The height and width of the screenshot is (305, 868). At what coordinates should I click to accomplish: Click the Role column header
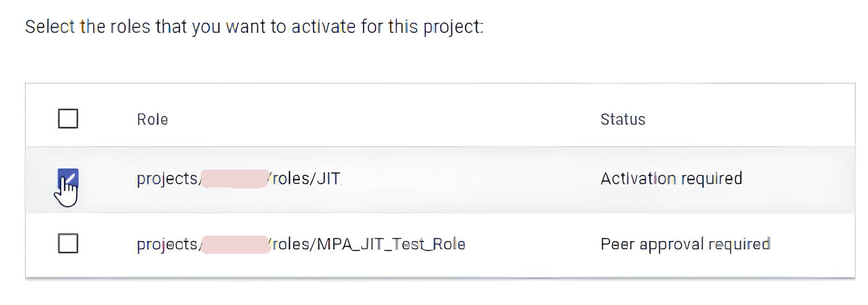point(152,120)
